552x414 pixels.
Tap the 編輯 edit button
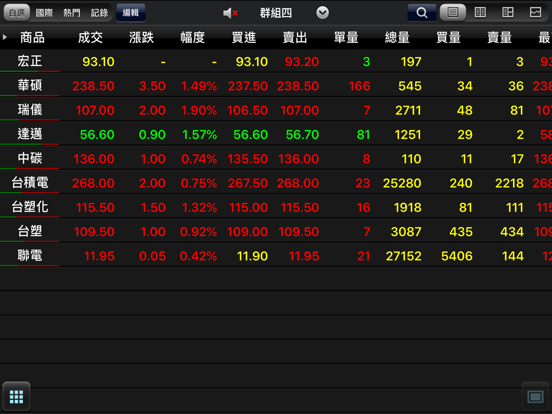pyautogui.click(x=131, y=13)
